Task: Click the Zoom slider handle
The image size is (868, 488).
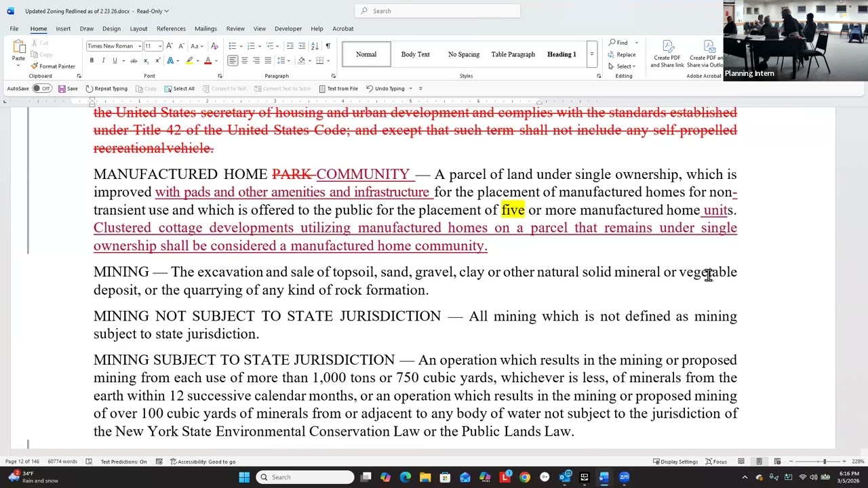Action: click(x=825, y=462)
